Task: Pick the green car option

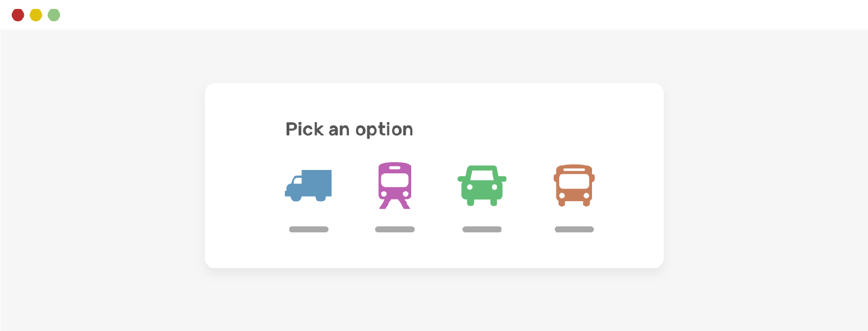Action: click(482, 186)
